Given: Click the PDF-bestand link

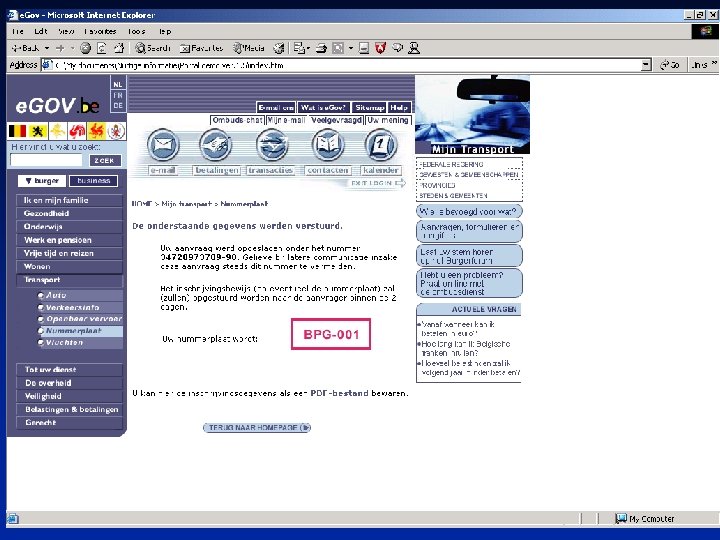Looking at the screenshot, I should point(339,393).
